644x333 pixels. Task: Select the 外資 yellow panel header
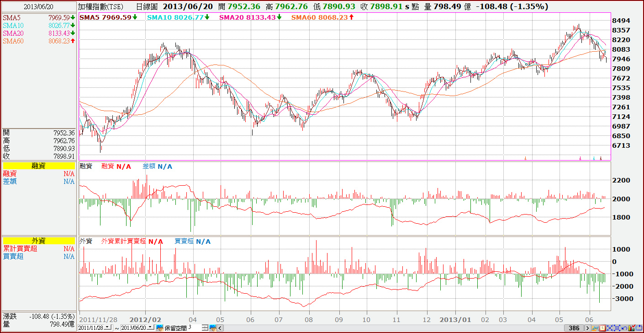39,241
